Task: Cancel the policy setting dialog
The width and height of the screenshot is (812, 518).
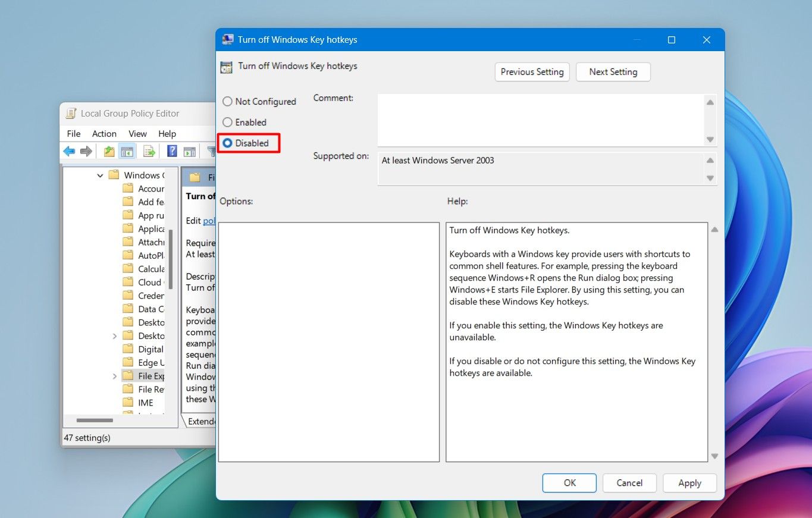Action: click(x=629, y=483)
